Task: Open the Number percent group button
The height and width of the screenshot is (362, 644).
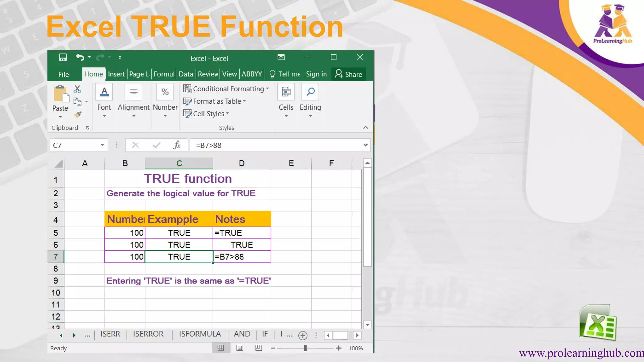Action: coord(165,101)
